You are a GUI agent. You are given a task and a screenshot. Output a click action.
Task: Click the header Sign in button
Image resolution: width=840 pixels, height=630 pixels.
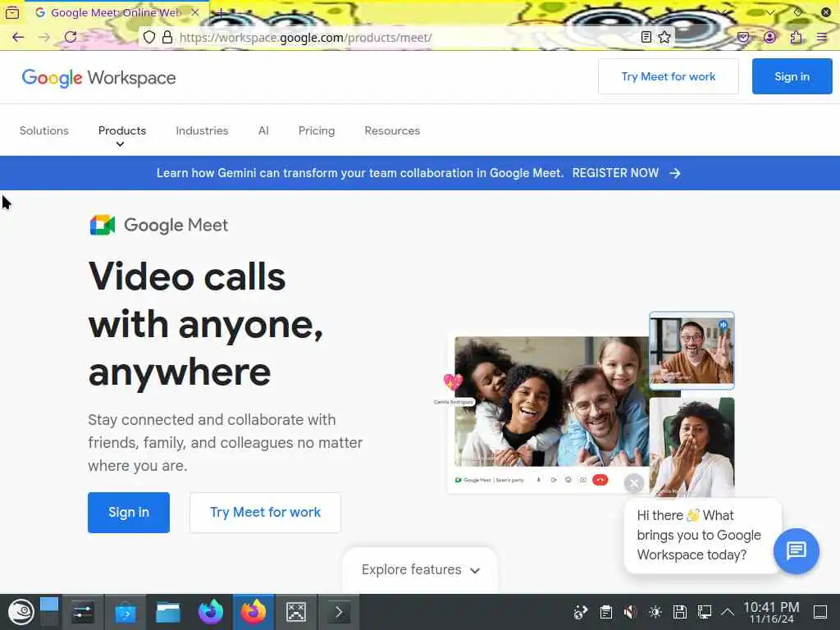point(792,76)
